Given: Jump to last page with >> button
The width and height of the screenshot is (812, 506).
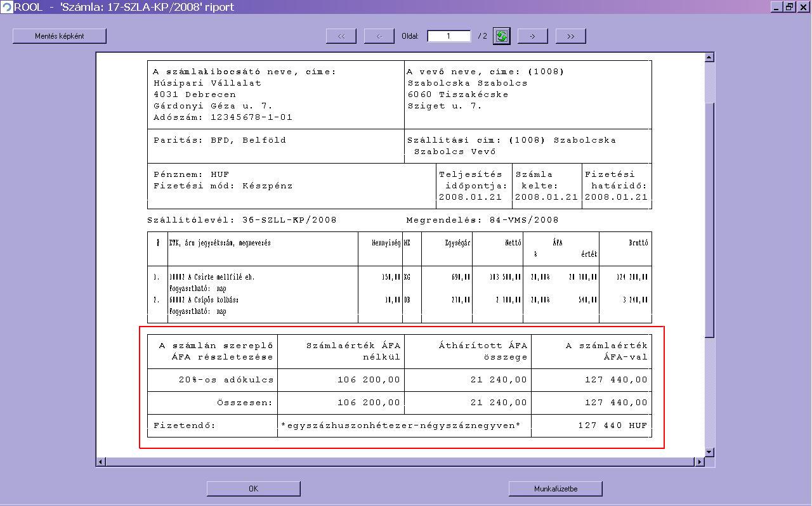Looking at the screenshot, I should pos(571,36).
